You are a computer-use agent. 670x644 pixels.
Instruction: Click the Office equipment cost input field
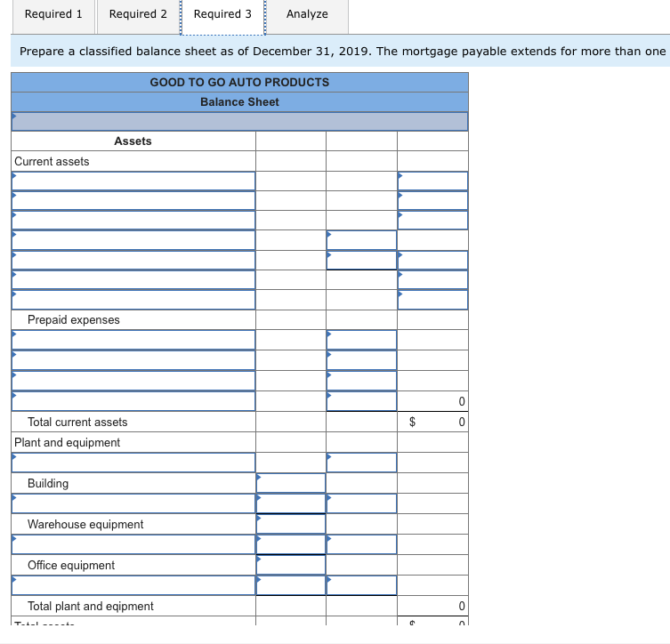pyautogui.click(x=291, y=565)
